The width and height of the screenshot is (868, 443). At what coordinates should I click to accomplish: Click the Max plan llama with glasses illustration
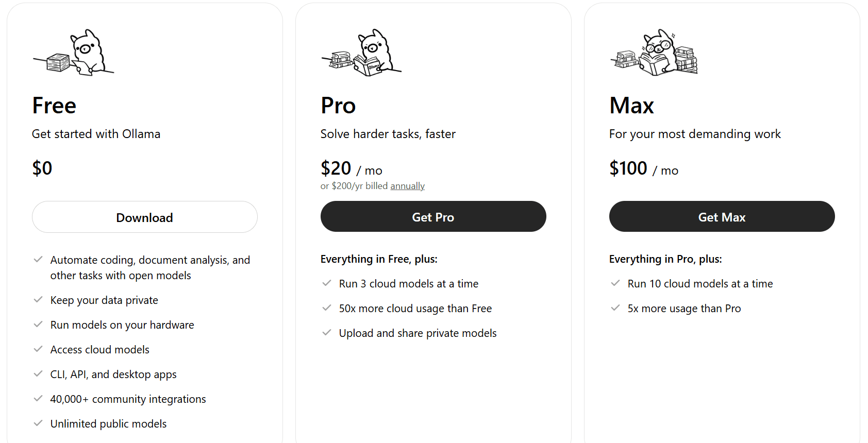[x=654, y=53]
